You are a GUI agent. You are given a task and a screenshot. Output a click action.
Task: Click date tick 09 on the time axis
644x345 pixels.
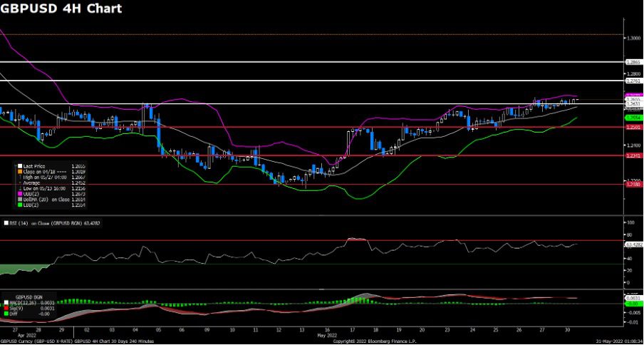(x=207, y=330)
